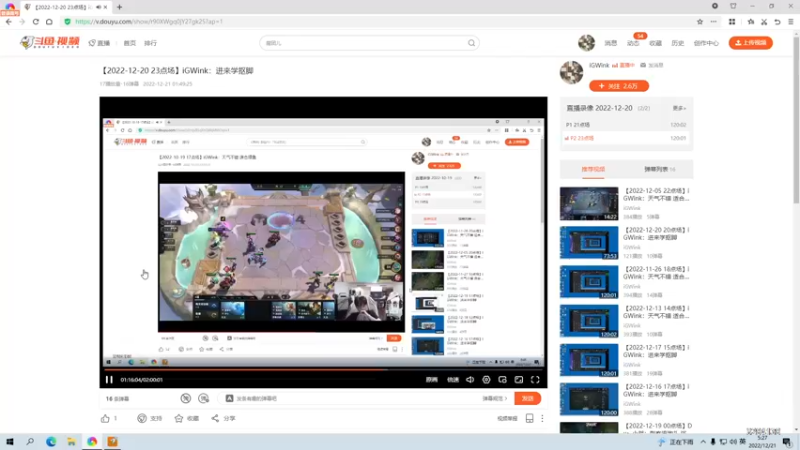Click the orange 发送 send button

click(528, 398)
